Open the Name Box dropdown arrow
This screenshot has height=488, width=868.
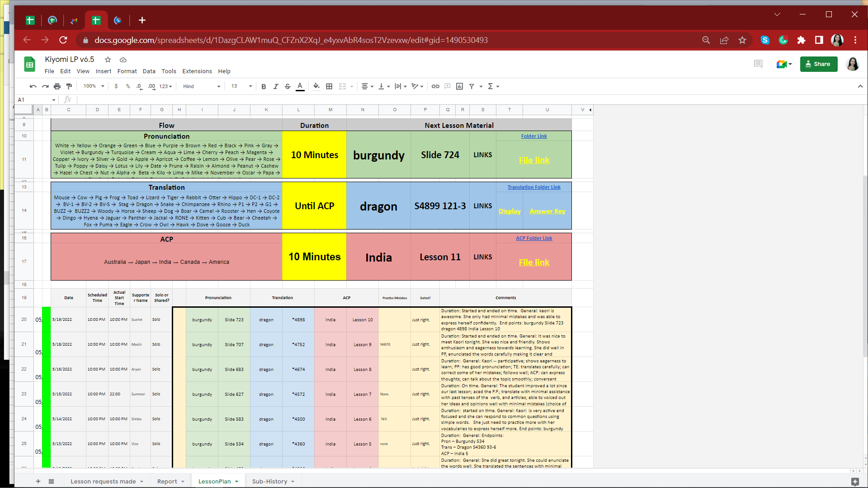tap(54, 100)
